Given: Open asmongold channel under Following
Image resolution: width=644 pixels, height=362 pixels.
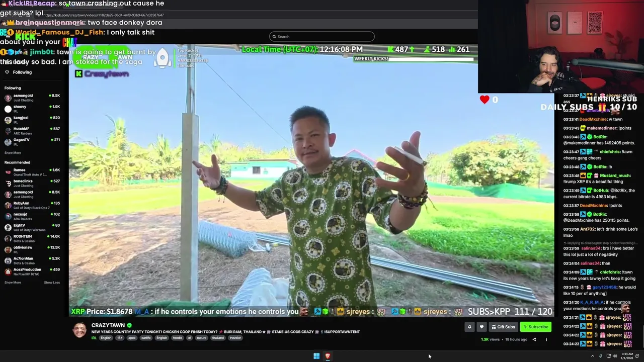Looking at the screenshot, I should (32, 98).
